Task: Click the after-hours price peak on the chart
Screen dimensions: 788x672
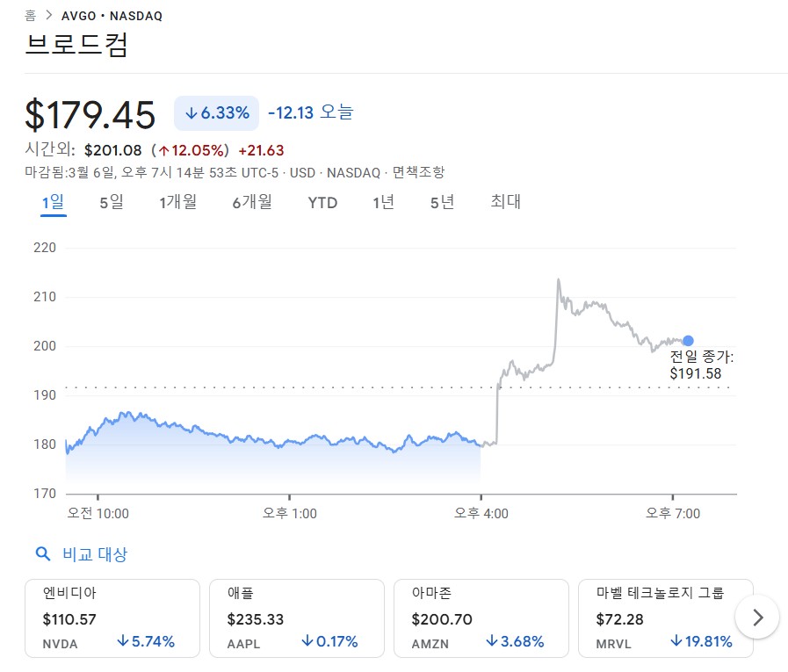Action: (x=558, y=280)
